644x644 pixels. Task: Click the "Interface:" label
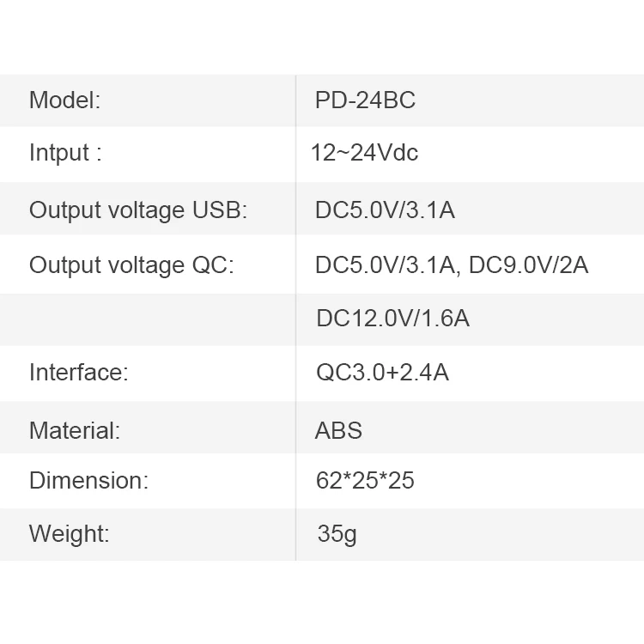click(x=78, y=373)
